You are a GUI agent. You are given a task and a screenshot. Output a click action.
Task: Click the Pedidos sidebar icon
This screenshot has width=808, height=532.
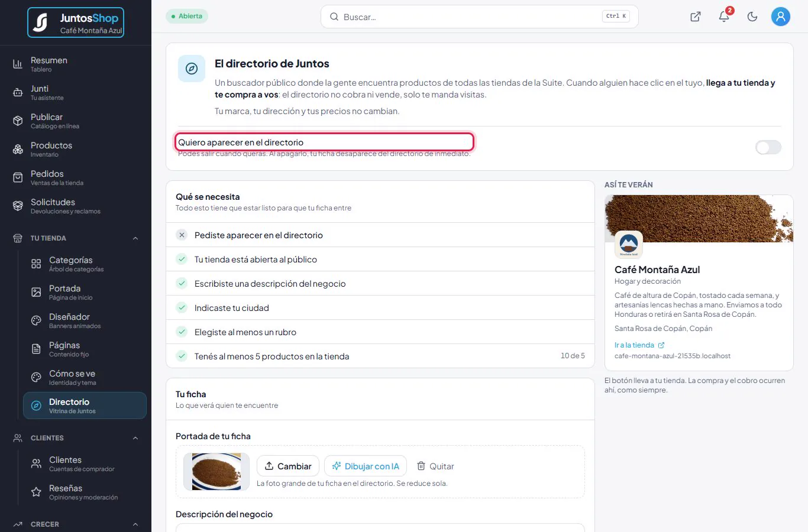[18, 177]
